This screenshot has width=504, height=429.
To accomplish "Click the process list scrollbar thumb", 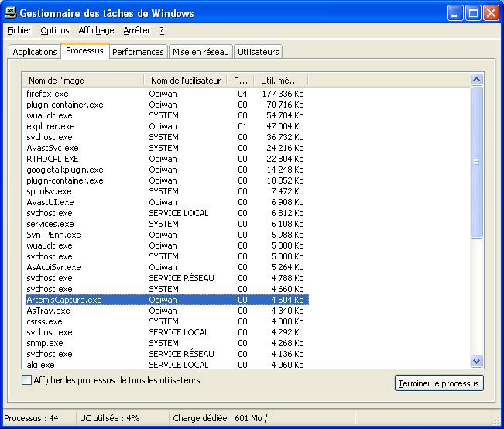I will click(476, 162).
